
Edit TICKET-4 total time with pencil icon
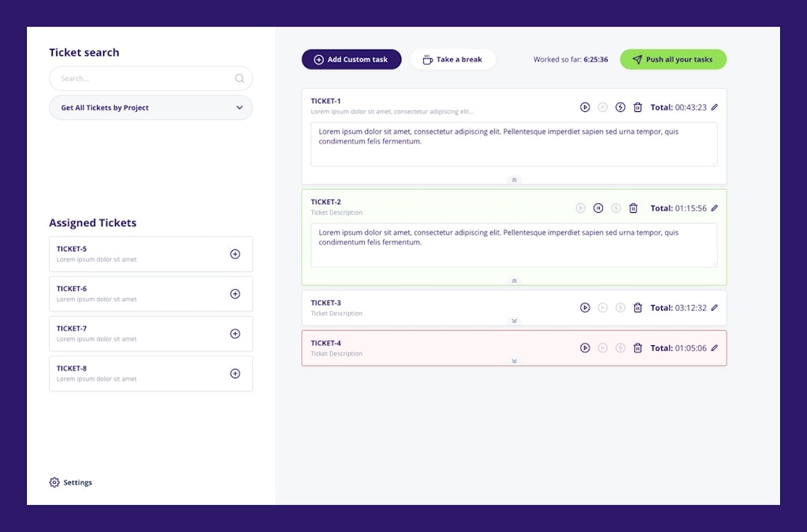click(x=714, y=348)
